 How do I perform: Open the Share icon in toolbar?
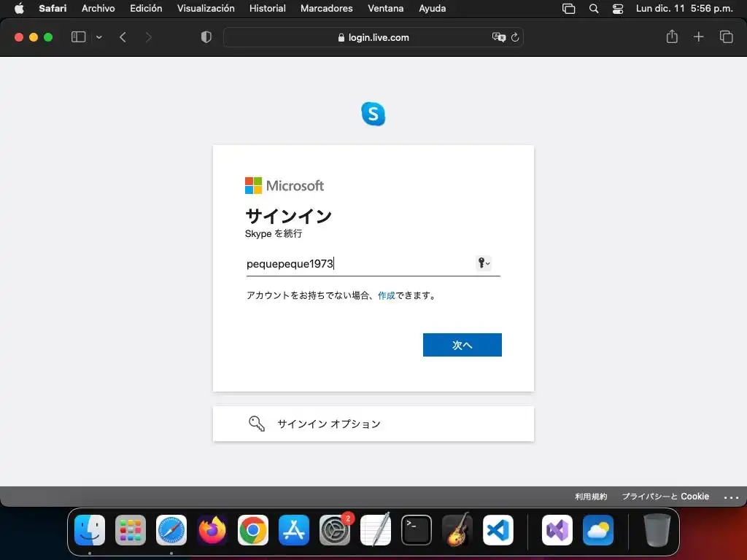coord(672,36)
